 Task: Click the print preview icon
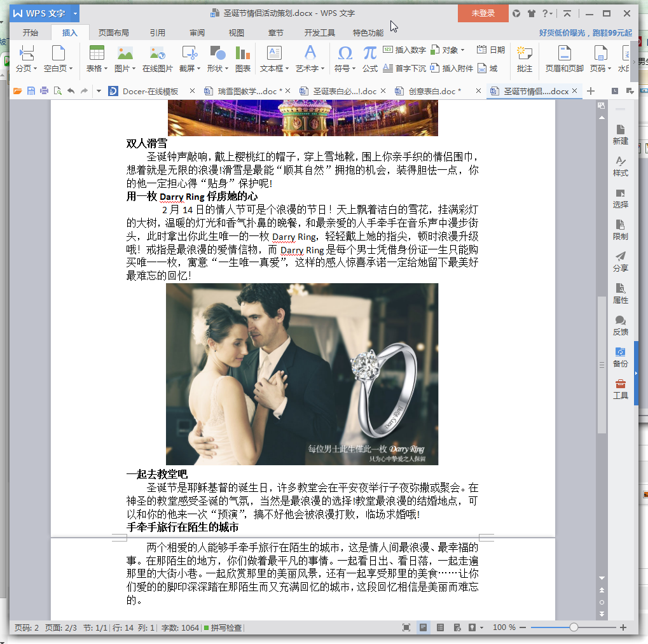[x=57, y=91]
